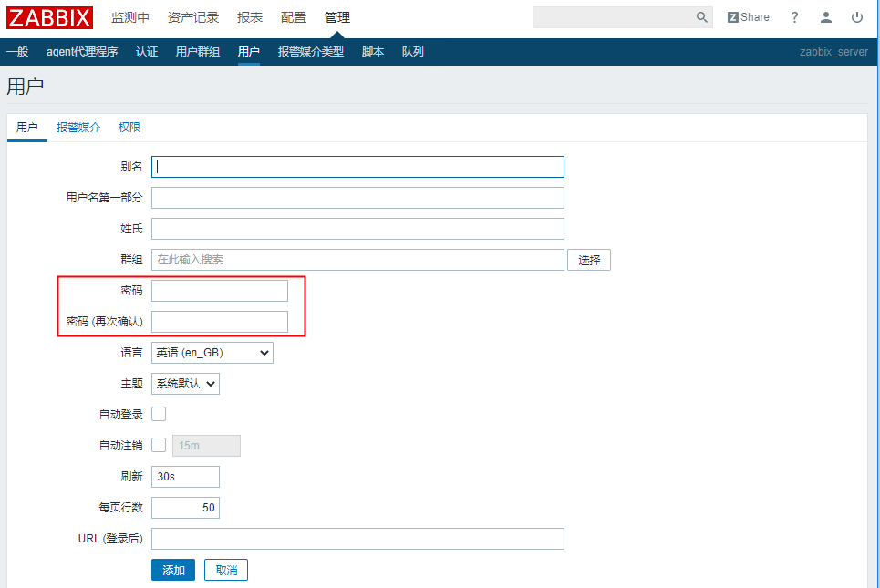Screen dimensions: 880x588
Task: Open the user profile icon
Action: [x=825, y=17]
